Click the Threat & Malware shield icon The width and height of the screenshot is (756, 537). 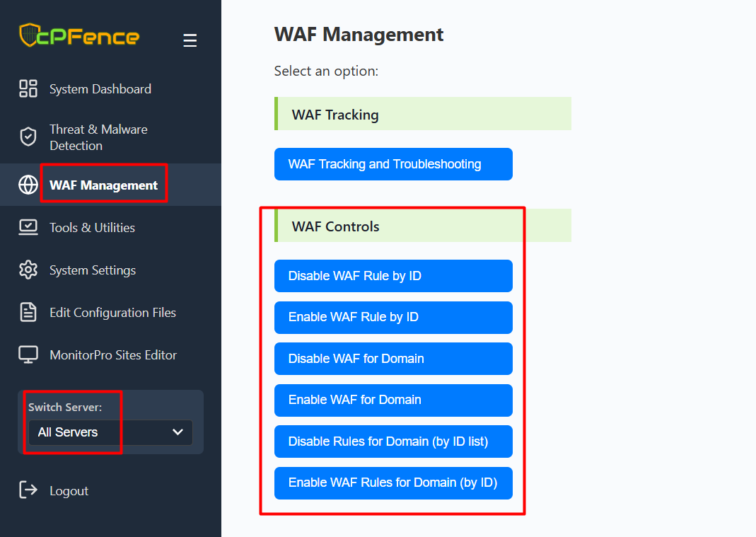coord(28,137)
